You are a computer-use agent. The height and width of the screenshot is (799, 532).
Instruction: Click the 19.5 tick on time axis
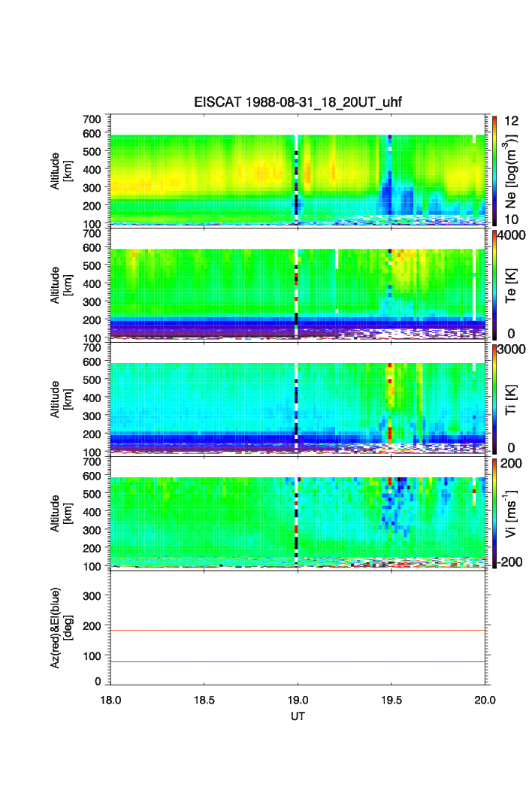pos(391,700)
